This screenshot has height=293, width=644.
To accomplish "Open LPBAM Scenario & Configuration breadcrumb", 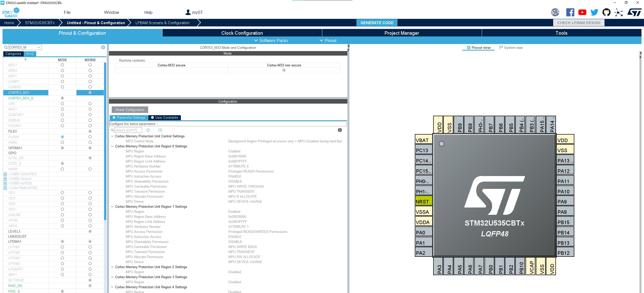I will [x=163, y=23].
